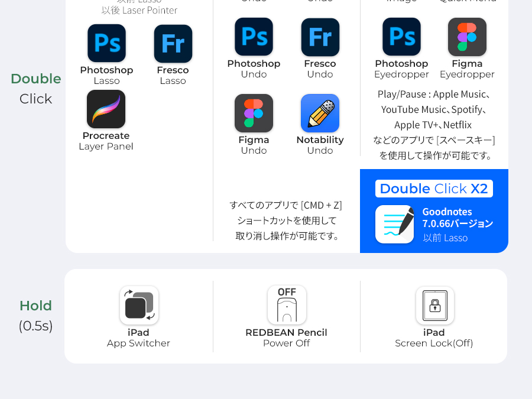Click the Figma icon labeled Undo

[254, 113]
